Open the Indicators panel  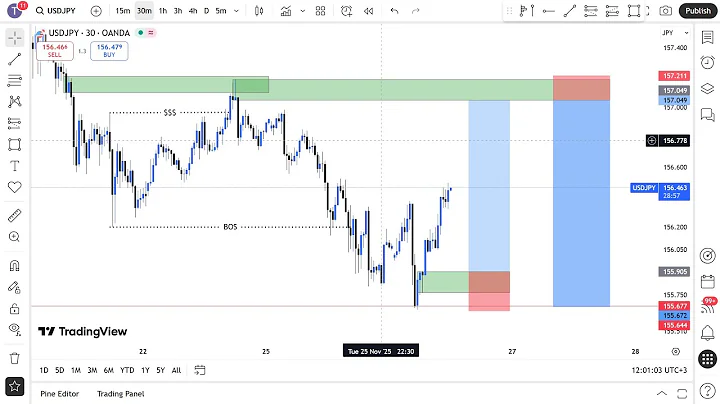coord(286,11)
